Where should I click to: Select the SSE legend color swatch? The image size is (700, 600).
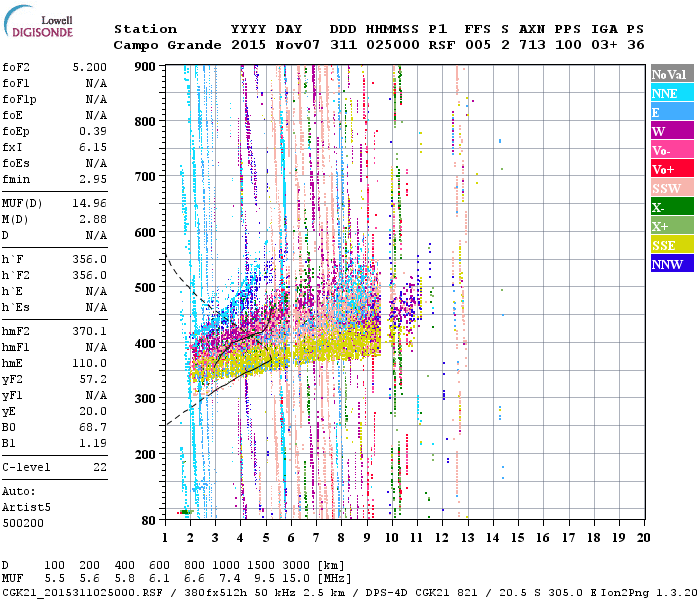672,245
